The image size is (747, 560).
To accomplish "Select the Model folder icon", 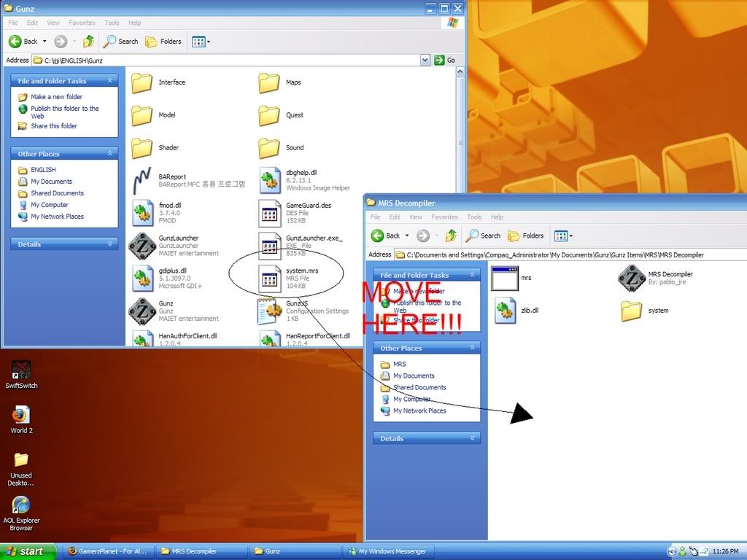I will (142, 115).
